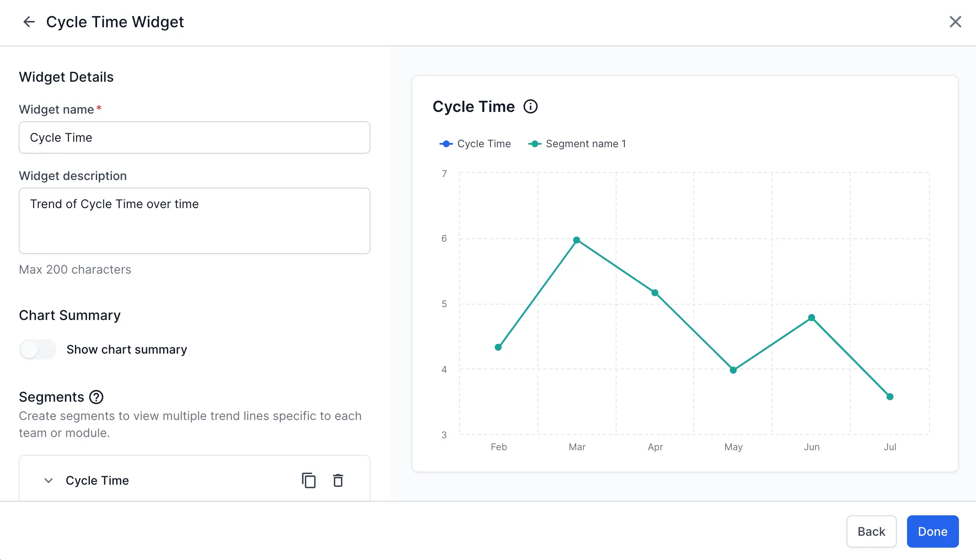Click the blue Cycle Time legend marker

tap(446, 144)
